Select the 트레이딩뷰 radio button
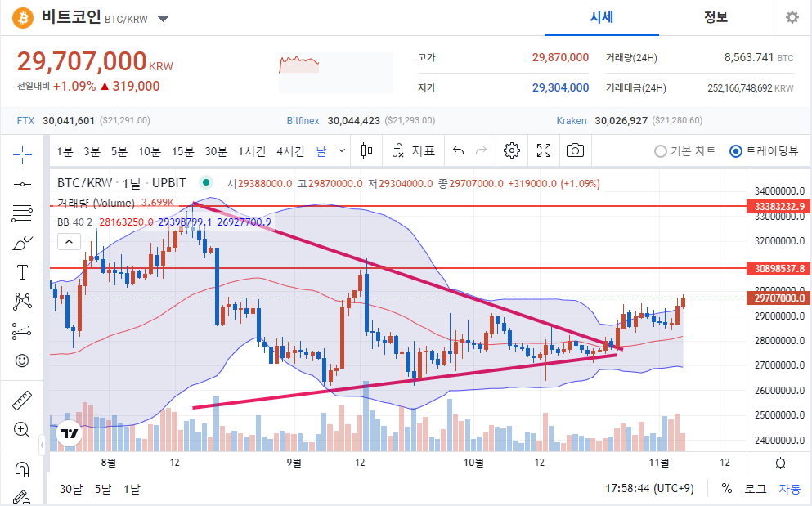812x506 pixels. click(736, 150)
